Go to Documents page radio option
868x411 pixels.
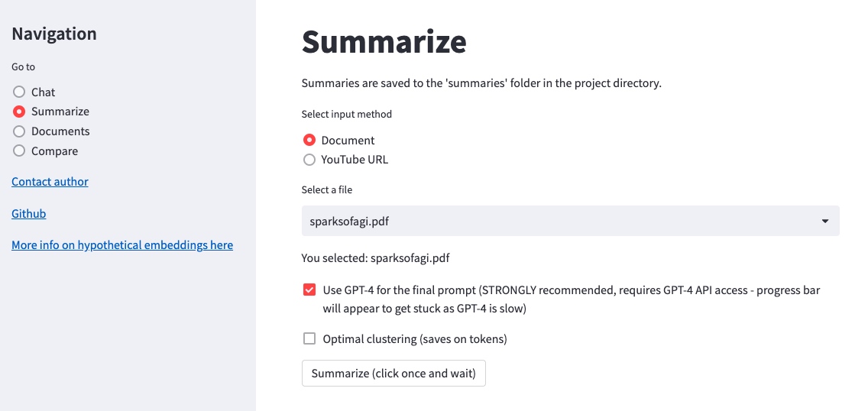point(19,131)
